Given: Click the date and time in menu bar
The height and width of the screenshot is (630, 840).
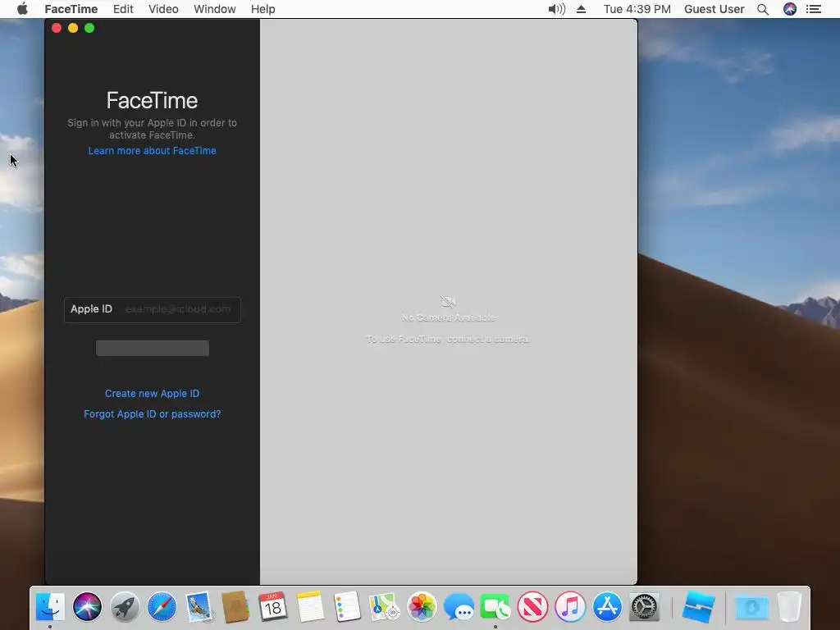Looking at the screenshot, I should pyautogui.click(x=637, y=9).
